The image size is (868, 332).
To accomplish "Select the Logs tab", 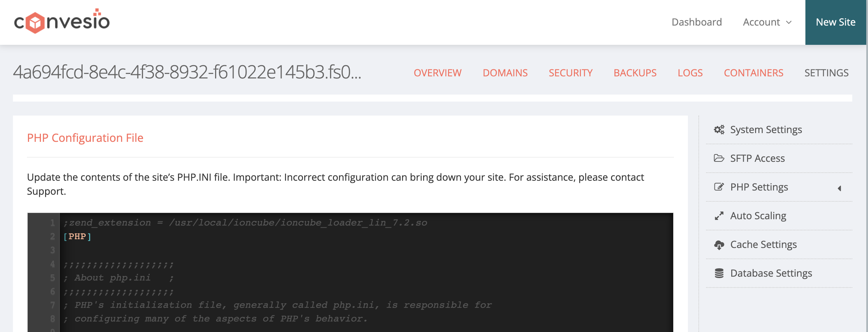I will (x=690, y=73).
